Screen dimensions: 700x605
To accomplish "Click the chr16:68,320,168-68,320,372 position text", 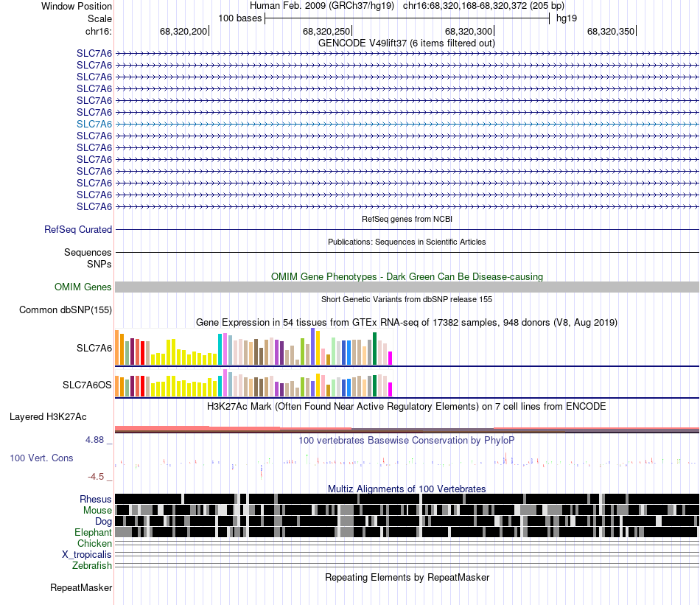I will tap(483, 6).
